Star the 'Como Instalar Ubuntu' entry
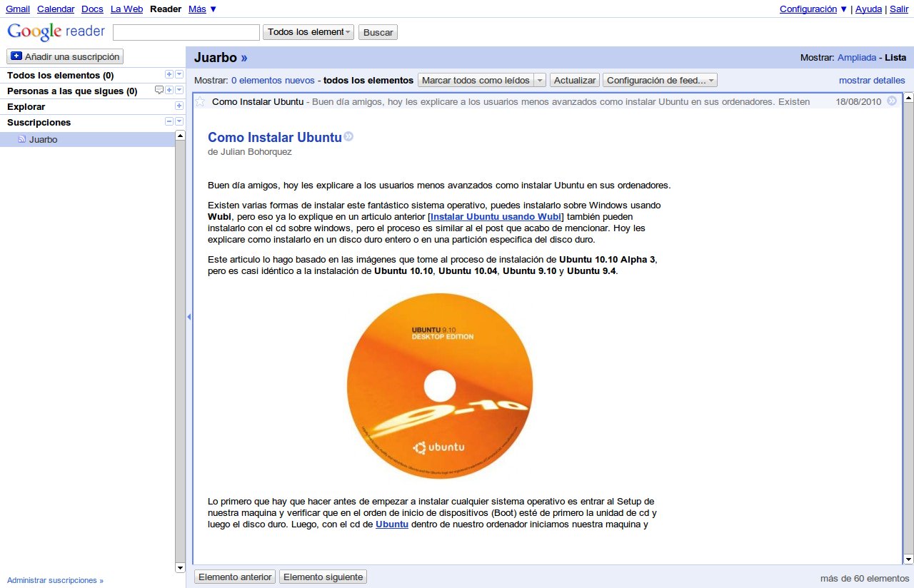This screenshot has height=588, width=914. pos(200,101)
